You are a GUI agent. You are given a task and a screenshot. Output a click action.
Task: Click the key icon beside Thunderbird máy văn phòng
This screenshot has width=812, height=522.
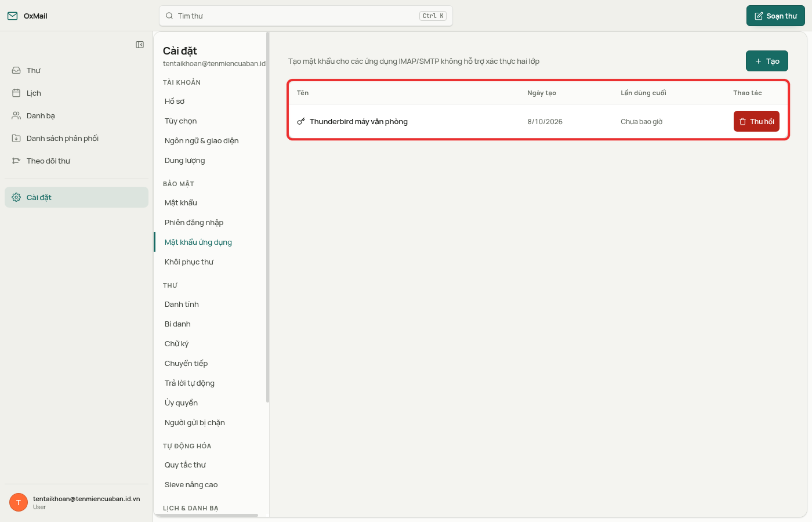tap(301, 121)
